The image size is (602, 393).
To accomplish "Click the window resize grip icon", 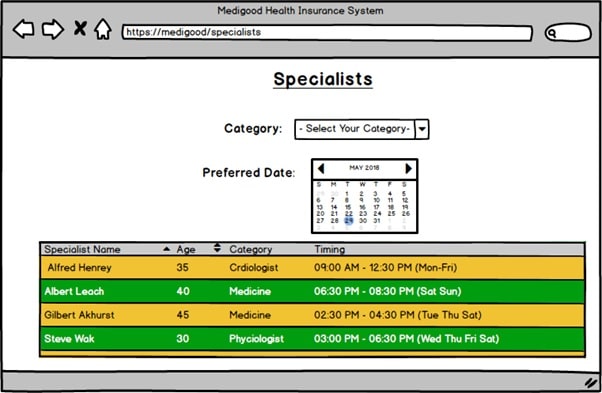I will [591, 382].
